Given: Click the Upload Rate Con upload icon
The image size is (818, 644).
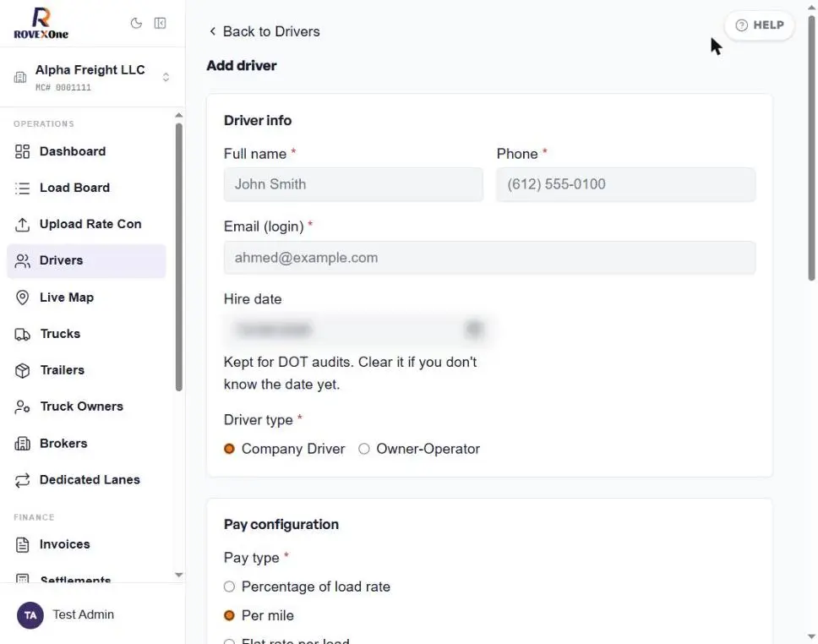Looking at the screenshot, I should point(23,225).
